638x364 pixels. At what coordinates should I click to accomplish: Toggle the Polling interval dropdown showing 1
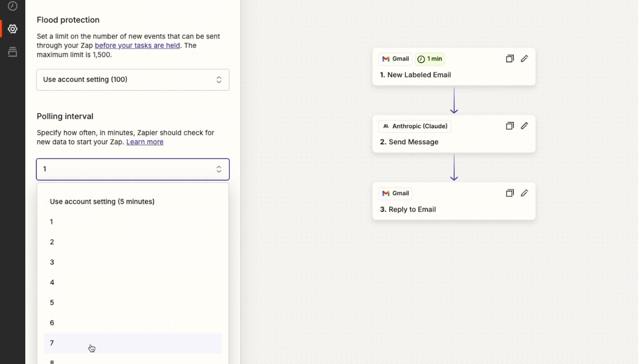click(133, 169)
